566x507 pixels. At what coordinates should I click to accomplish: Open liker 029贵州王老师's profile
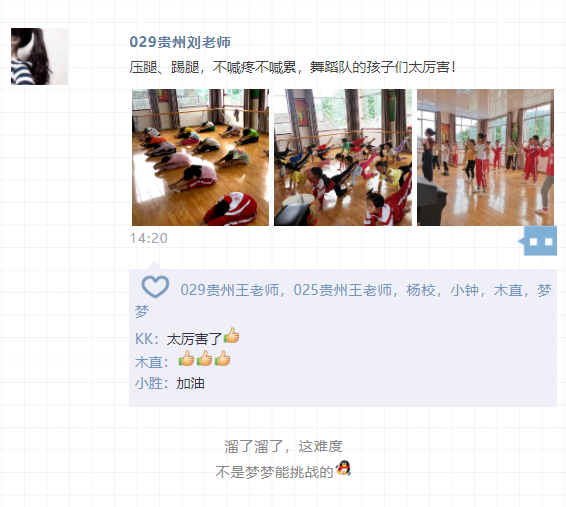pyautogui.click(x=230, y=290)
